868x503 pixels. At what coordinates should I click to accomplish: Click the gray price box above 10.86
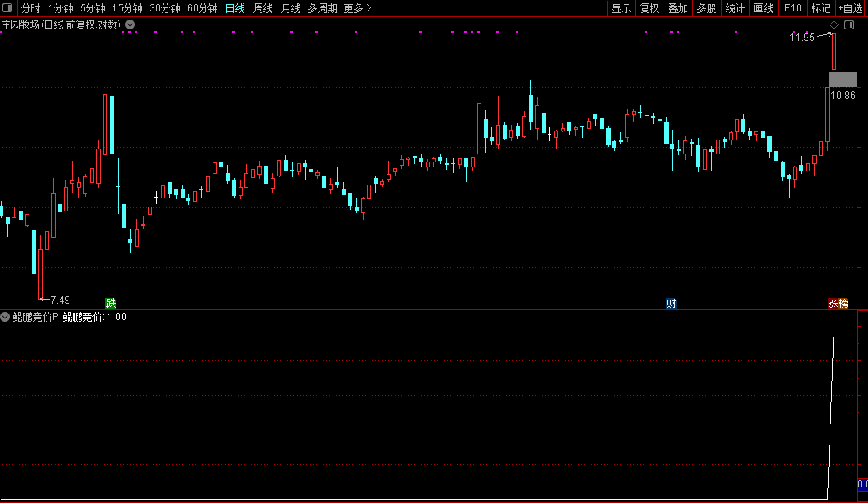coord(843,80)
